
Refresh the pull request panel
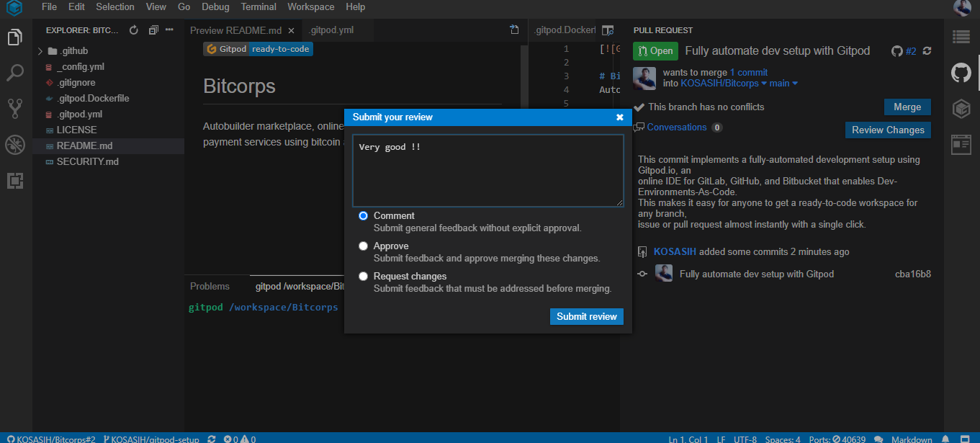click(927, 51)
